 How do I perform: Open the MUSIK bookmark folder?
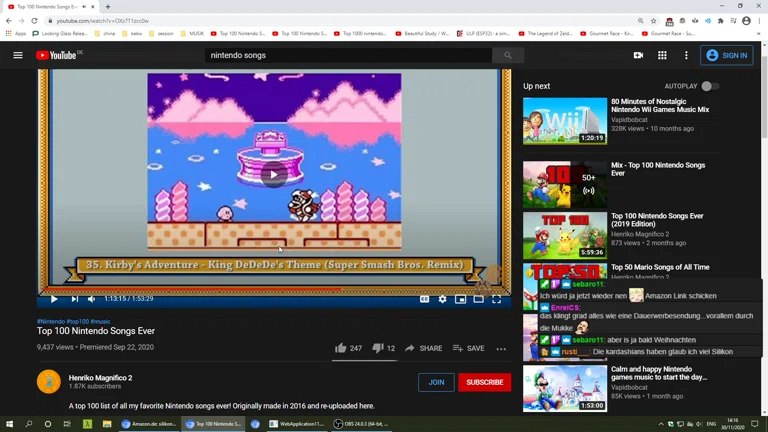click(x=192, y=33)
